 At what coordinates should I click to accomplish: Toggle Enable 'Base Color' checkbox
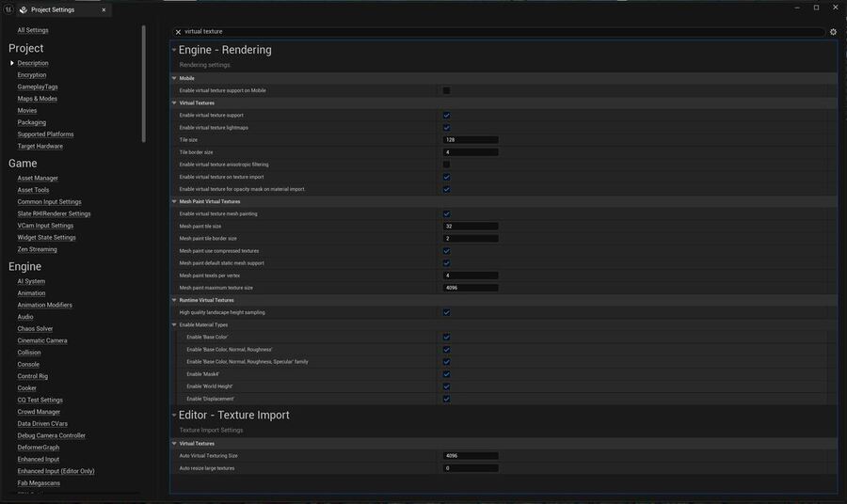tap(446, 338)
